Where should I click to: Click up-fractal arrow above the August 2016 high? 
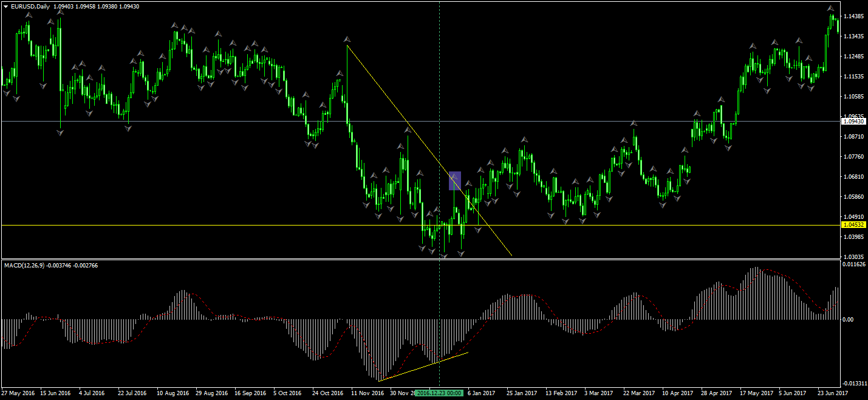click(175, 26)
